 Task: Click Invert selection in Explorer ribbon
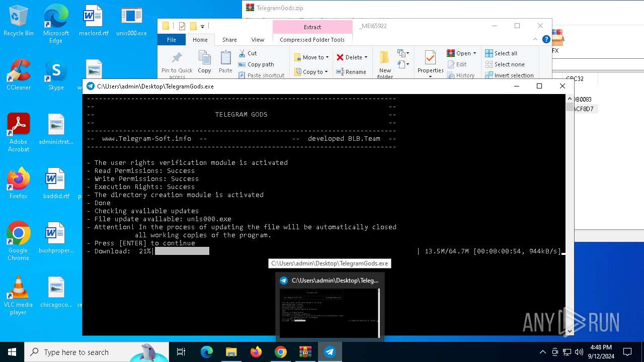(x=509, y=75)
